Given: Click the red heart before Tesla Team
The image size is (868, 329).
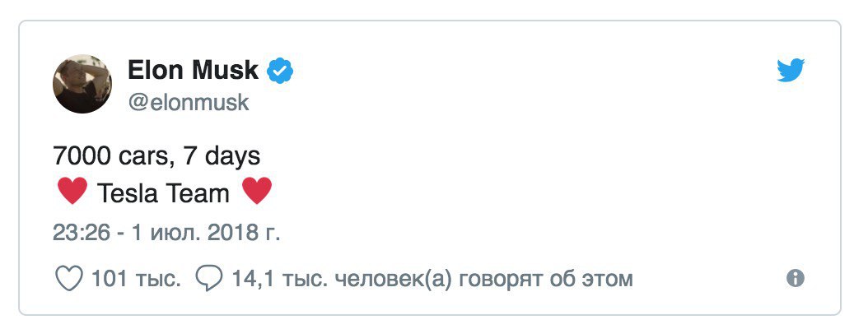Looking at the screenshot, I should click(x=73, y=193).
